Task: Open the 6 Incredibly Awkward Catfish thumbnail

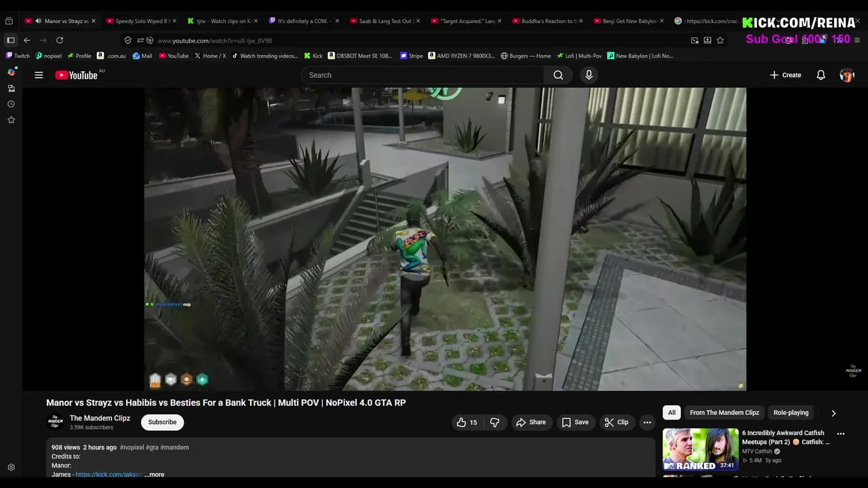Action: 701,449
